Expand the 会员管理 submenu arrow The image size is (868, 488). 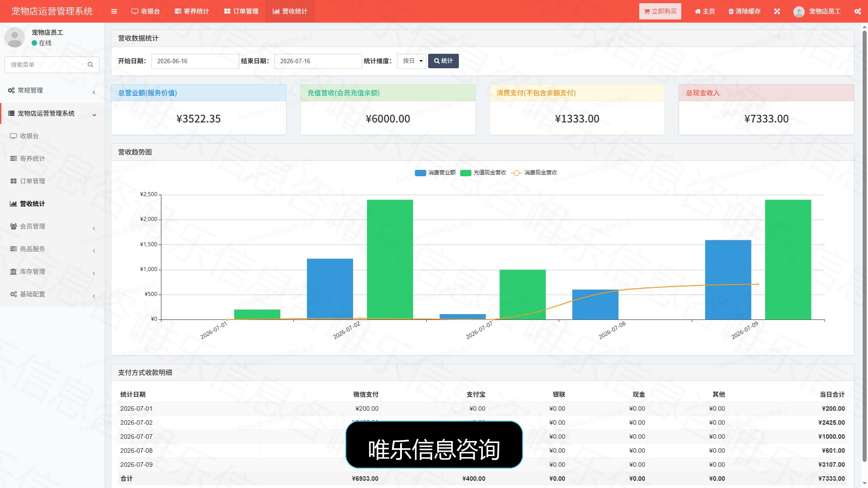coord(94,228)
